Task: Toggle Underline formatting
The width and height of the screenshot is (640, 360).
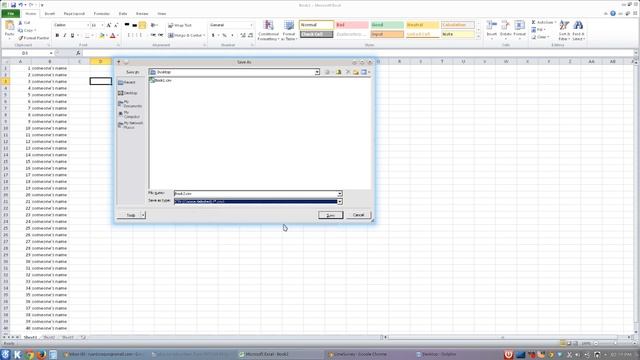Action: (72, 36)
